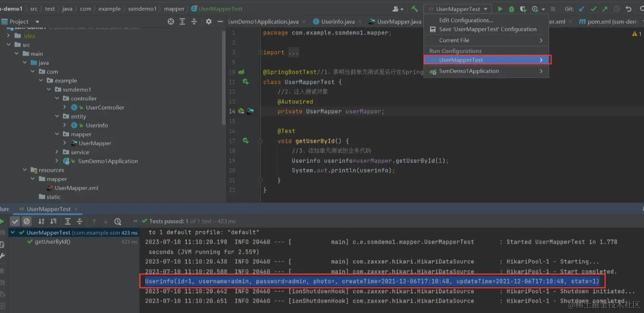
Task: Expand the .idea folder in project tree
Action: tap(9, 36)
